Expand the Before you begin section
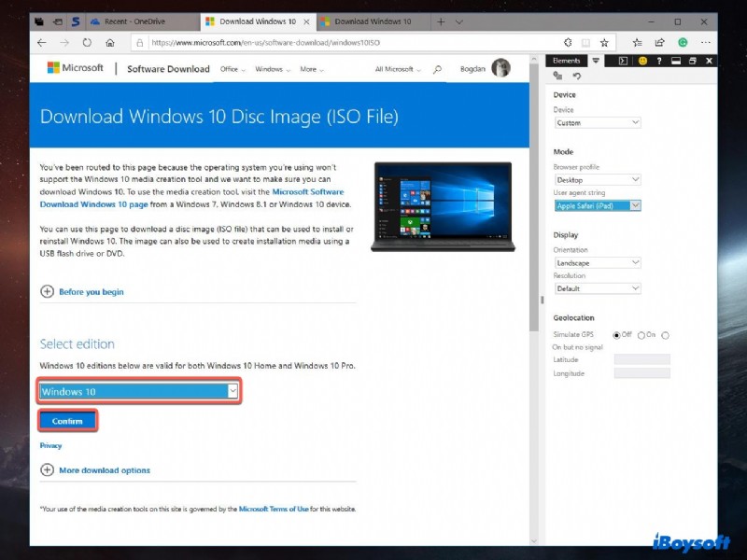The width and height of the screenshot is (747, 560). click(46, 291)
